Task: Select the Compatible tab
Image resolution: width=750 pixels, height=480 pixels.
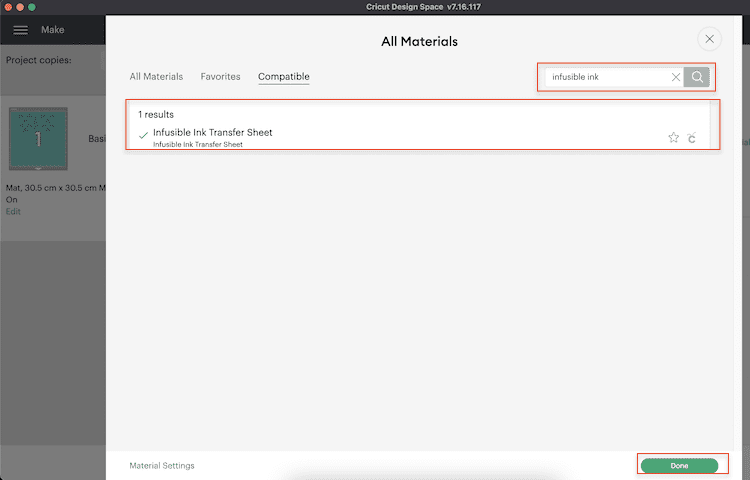Action: point(284,76)
